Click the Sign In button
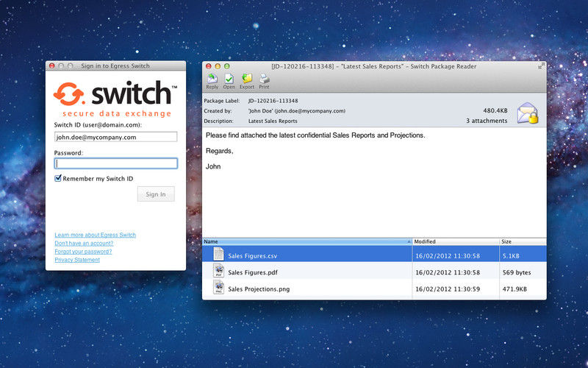Image resolution: width=588 pixels, height=368 pixels. [156, 194]
